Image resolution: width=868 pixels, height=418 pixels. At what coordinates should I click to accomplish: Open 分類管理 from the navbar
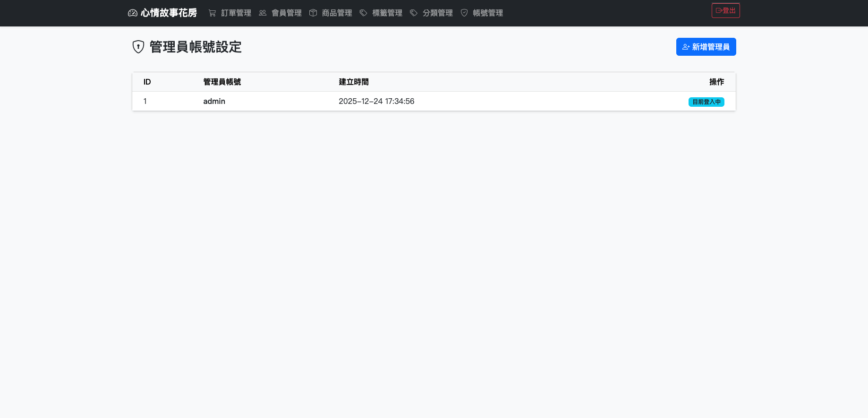point(437,13)
